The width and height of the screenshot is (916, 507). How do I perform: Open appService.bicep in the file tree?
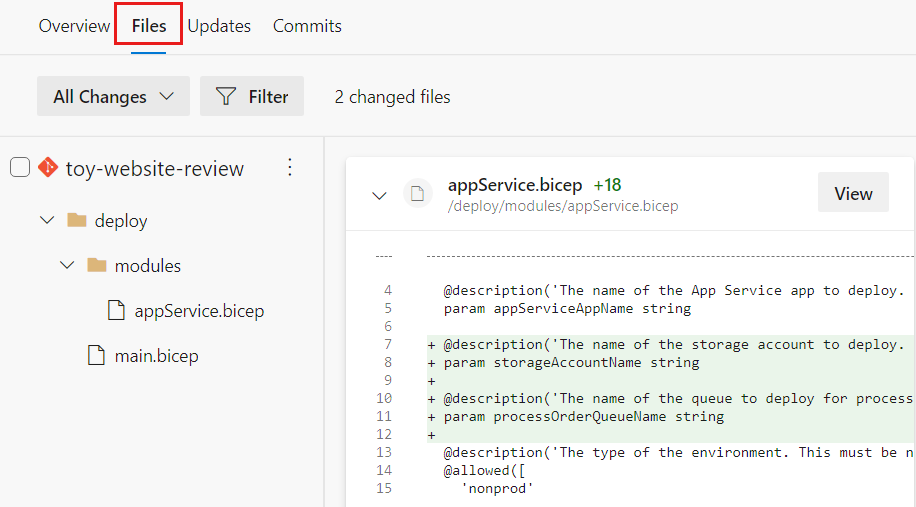click(x=199, y=311)
